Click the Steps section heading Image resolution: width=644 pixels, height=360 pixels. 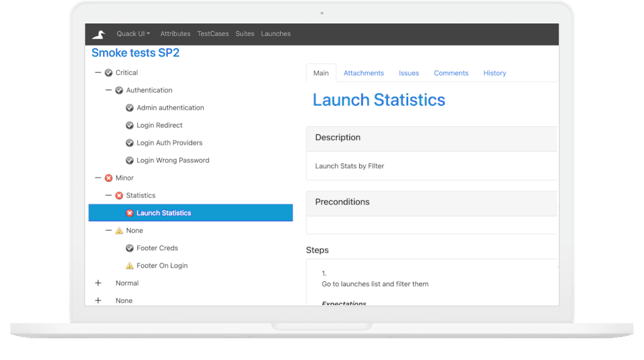point(317,250)
